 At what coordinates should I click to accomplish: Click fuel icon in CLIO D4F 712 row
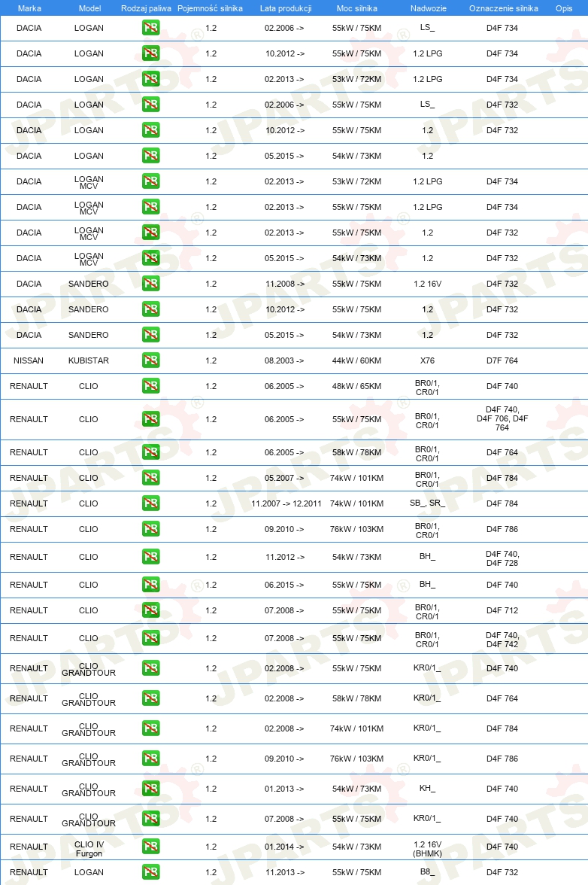pyautogui.click(x=150, y=610)
